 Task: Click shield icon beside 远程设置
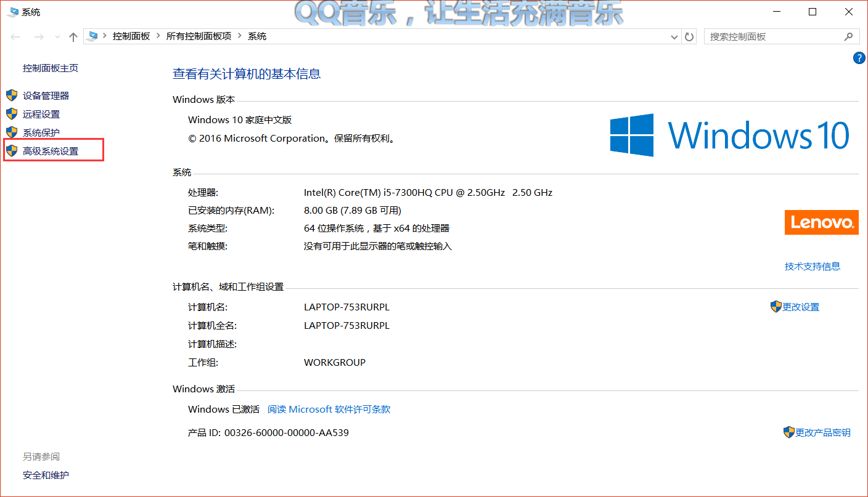tap(12, 114)
